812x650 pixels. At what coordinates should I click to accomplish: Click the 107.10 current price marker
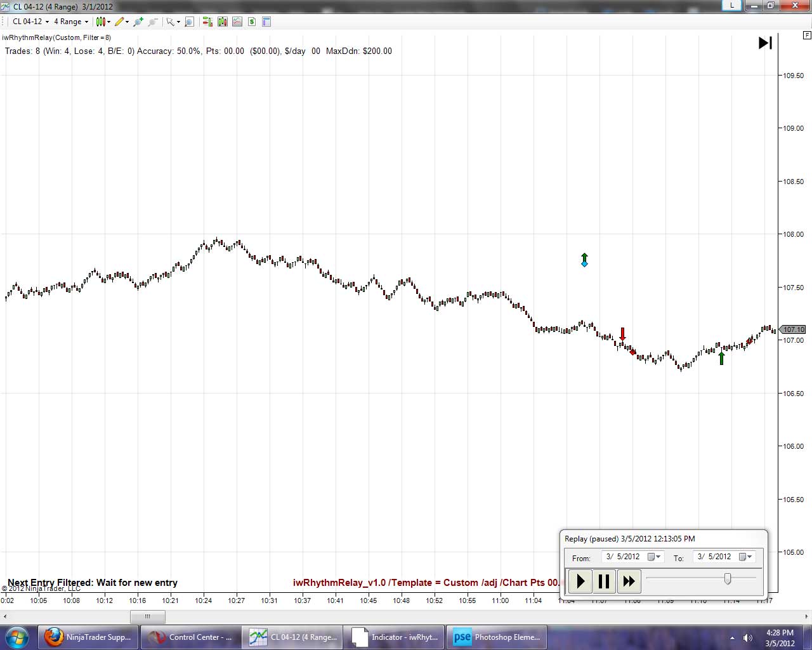pos(793,329)
